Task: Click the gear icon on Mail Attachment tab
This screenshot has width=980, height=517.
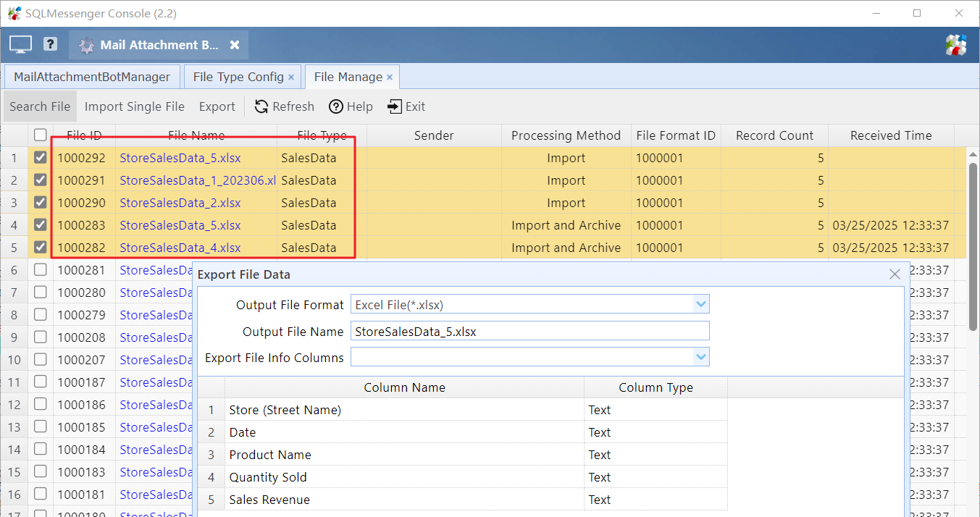Action: point(87,45)
